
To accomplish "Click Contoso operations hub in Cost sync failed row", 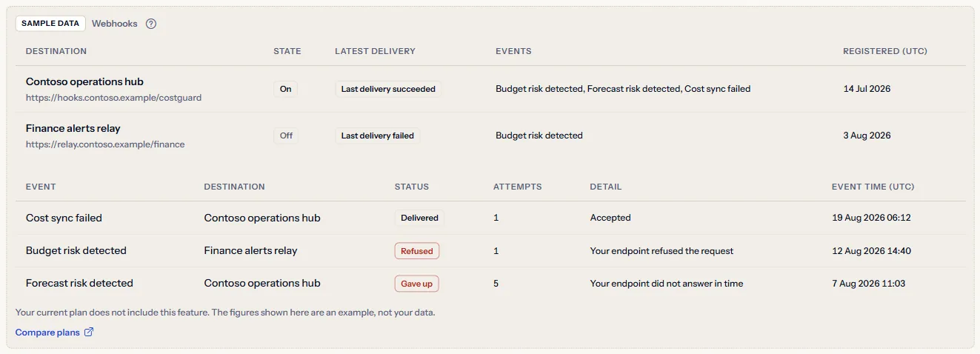I will (x=262, y=218).
